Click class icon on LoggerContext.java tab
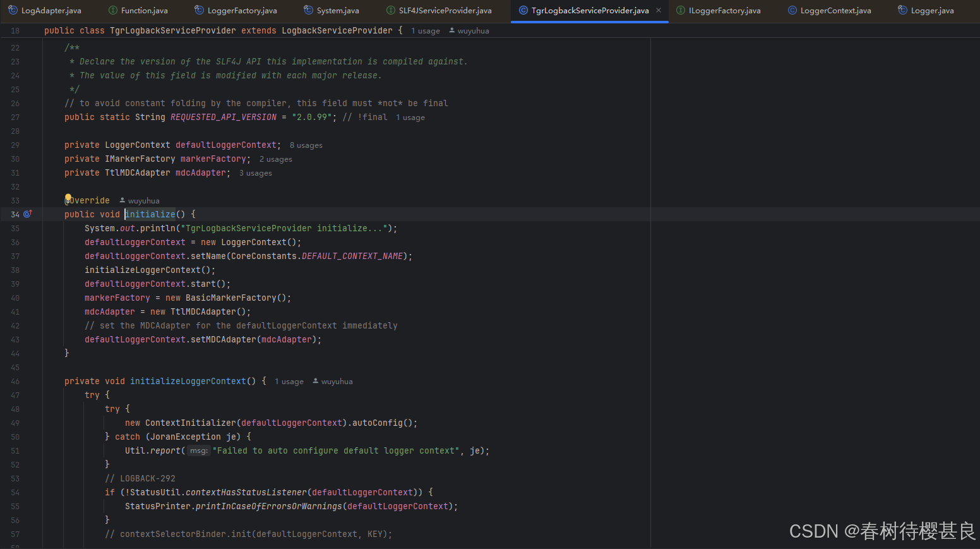980x549 pixels. tap(792, 10)
